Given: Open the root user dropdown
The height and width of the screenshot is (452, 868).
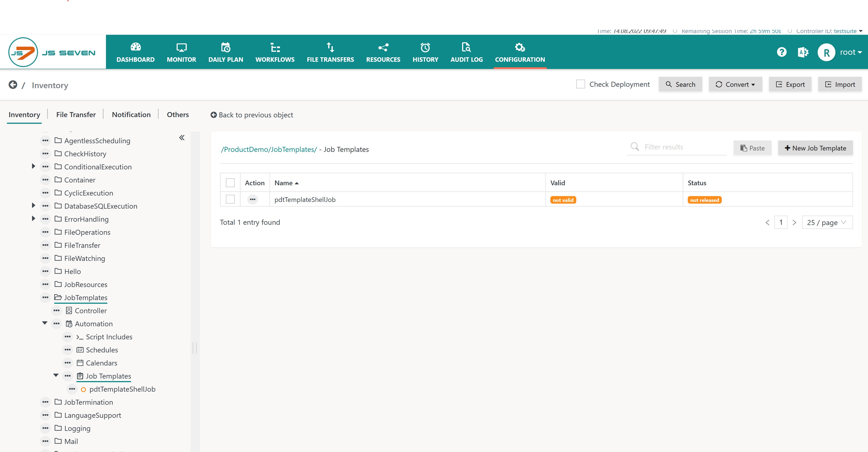Looking at the screenshot, I should click(850, 52).
